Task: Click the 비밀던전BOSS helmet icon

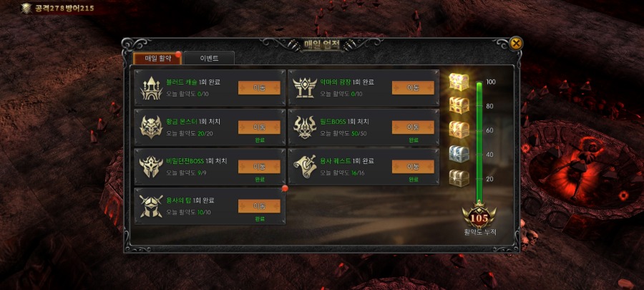Action: click(151, 166)
